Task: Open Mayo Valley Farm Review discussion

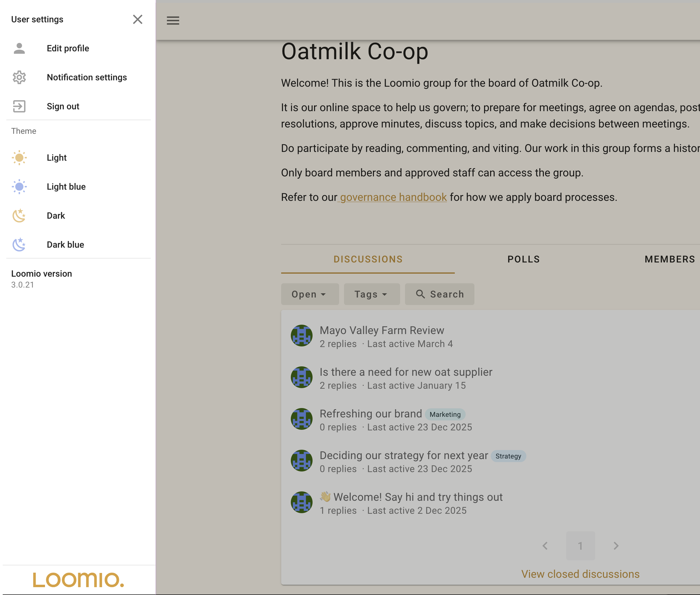Action: tap(382, 330)
